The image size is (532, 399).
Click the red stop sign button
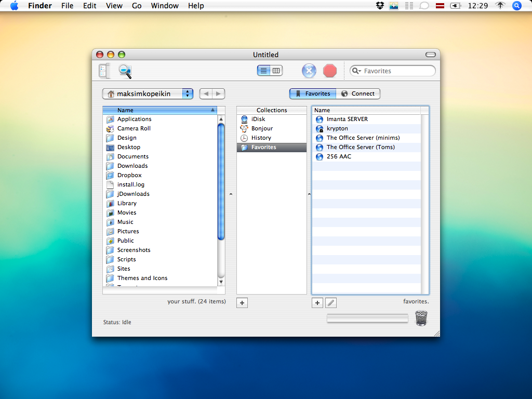(x=330, y=71)
